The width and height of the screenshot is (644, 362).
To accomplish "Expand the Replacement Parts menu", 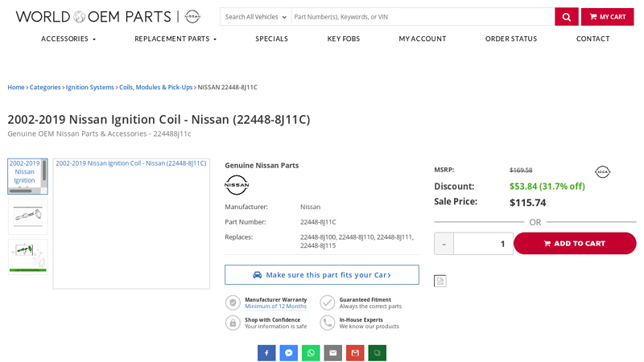I will (x=175, y=39).
